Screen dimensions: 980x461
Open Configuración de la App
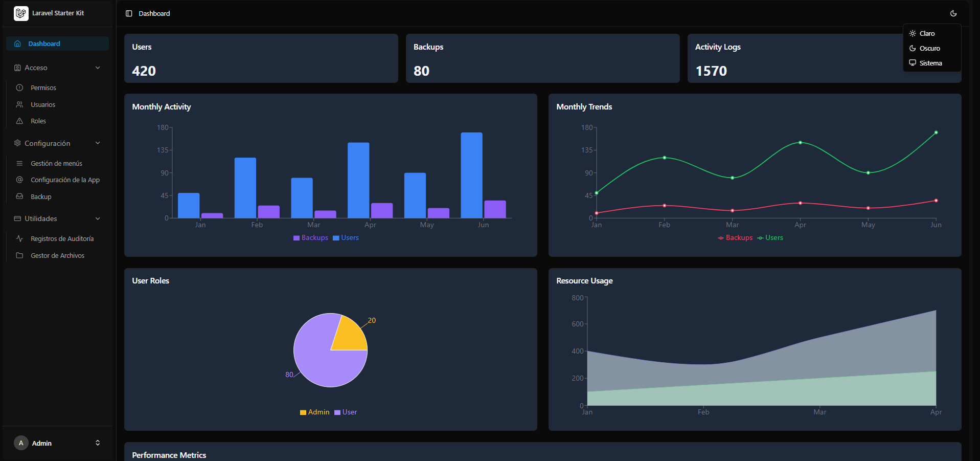(x=64, y=180)
